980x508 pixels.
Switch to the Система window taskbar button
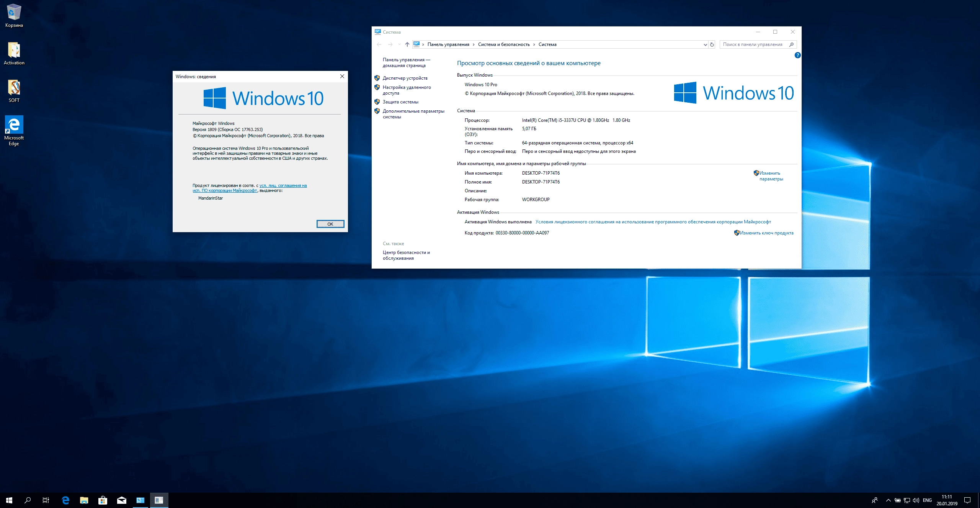[140, 500]
